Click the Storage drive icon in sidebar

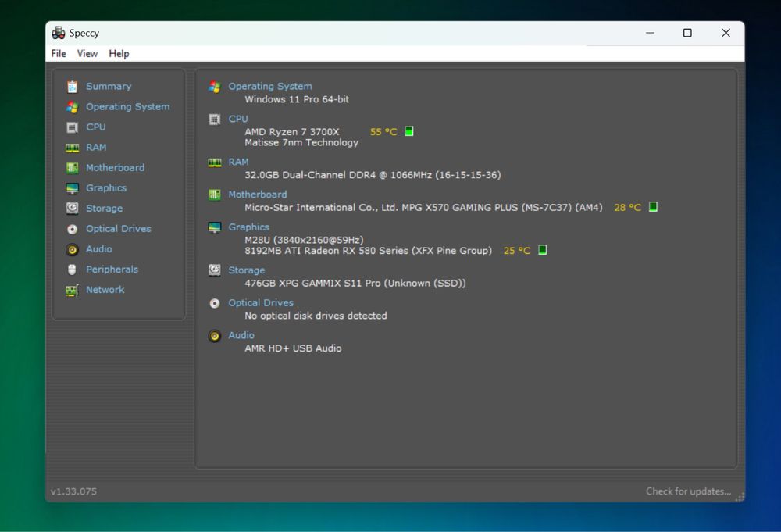(x=72, y=209)
